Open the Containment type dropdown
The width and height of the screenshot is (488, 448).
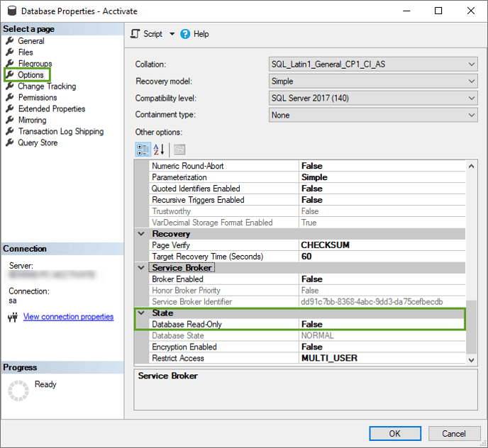click(x=373, y=115)
